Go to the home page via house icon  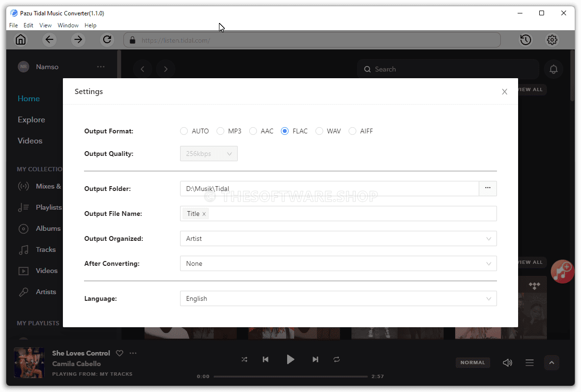coord(21,40)
